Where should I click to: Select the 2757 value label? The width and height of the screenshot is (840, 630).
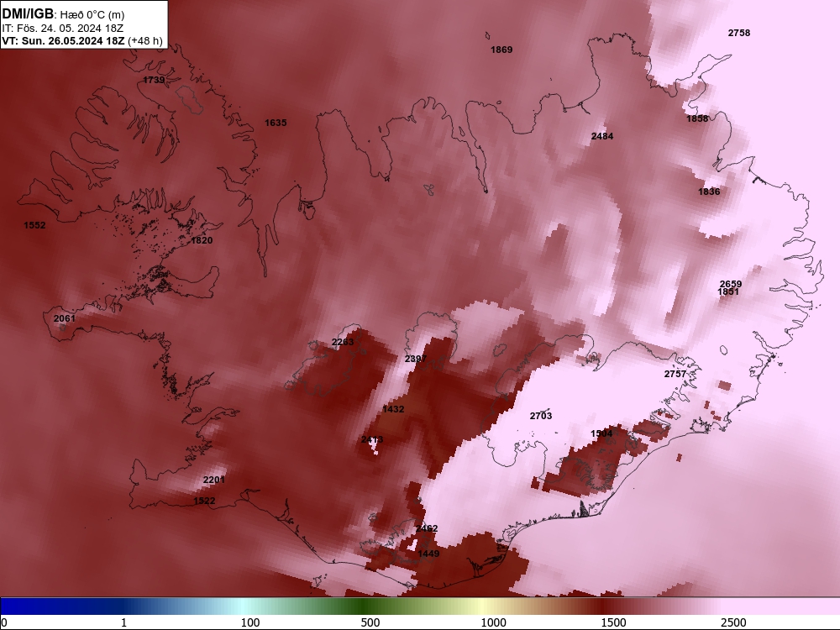point(675,374)
